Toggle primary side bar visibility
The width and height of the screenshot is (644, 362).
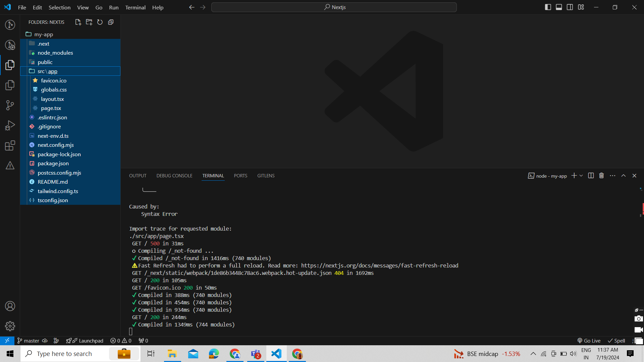pyautogui.click(x=548, y=7)
